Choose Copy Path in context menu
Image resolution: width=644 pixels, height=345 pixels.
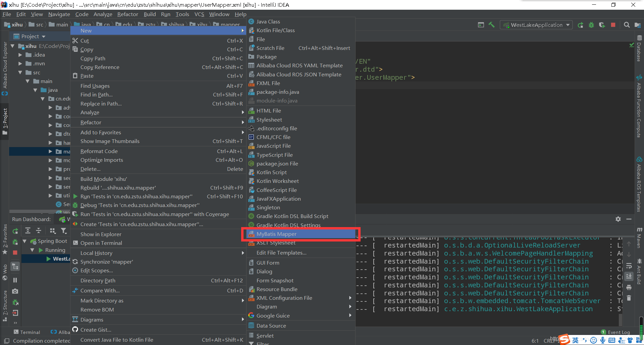158,58
